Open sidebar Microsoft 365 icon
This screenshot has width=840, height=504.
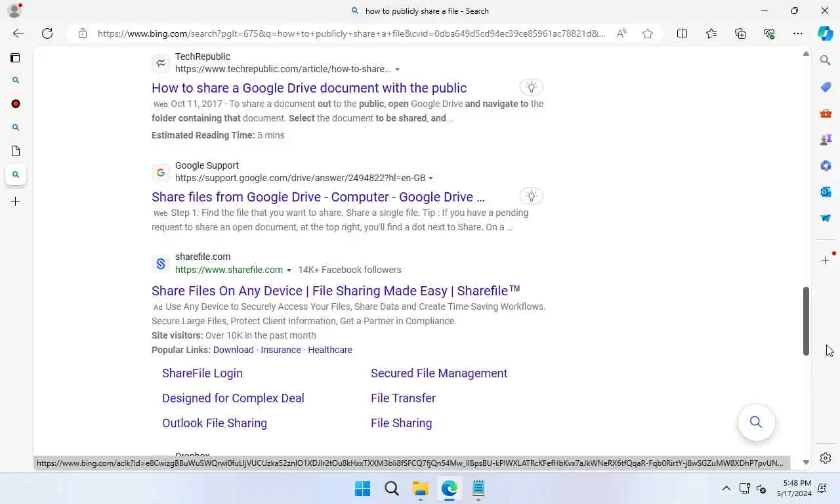coord(826,165)
